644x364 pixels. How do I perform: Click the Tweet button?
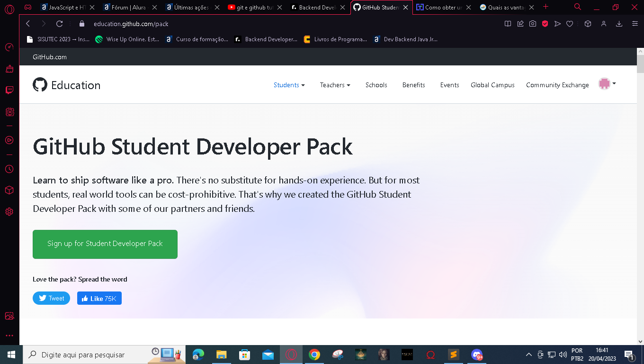coord(52,298)
